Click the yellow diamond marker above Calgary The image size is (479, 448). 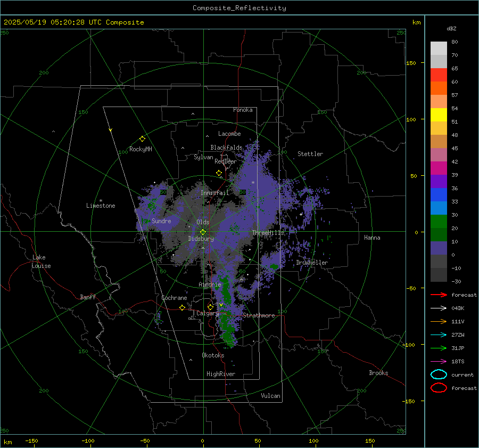(210, 307)
